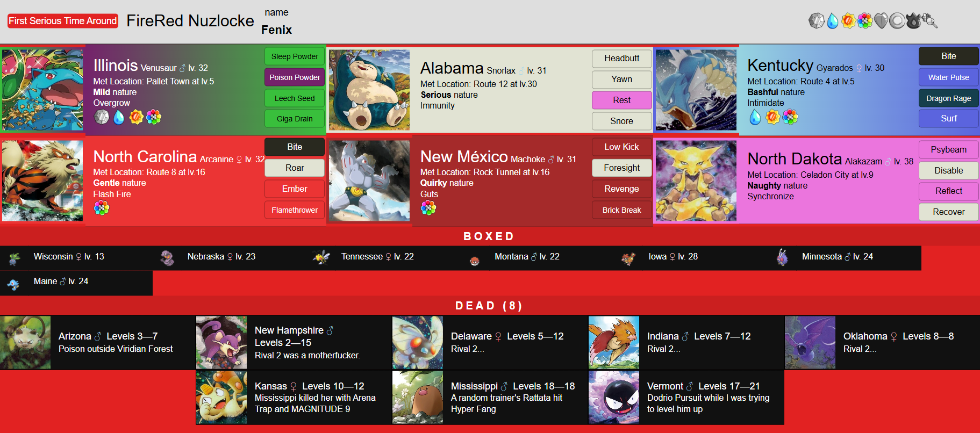Screen dimensions: 980x433
Task: Click New México's Brick Break move
Action: [x=621, y=210]
